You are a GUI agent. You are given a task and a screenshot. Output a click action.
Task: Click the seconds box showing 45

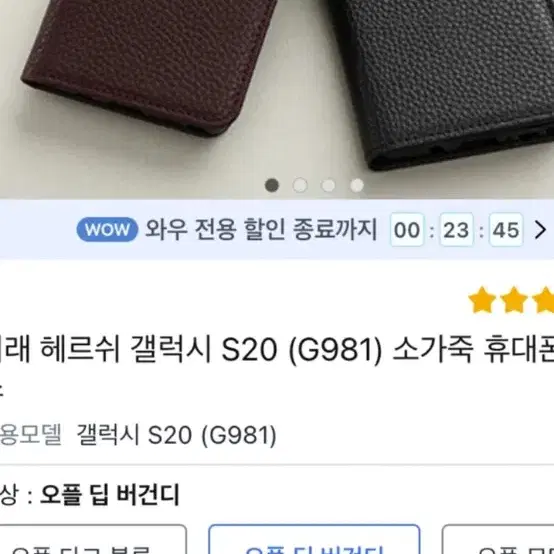(506, 230)
